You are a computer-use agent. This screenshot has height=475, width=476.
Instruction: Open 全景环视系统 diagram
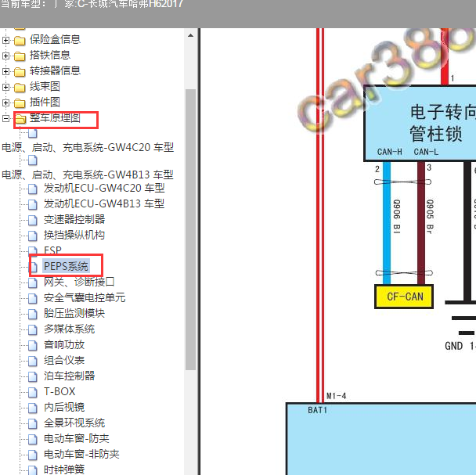74,423
